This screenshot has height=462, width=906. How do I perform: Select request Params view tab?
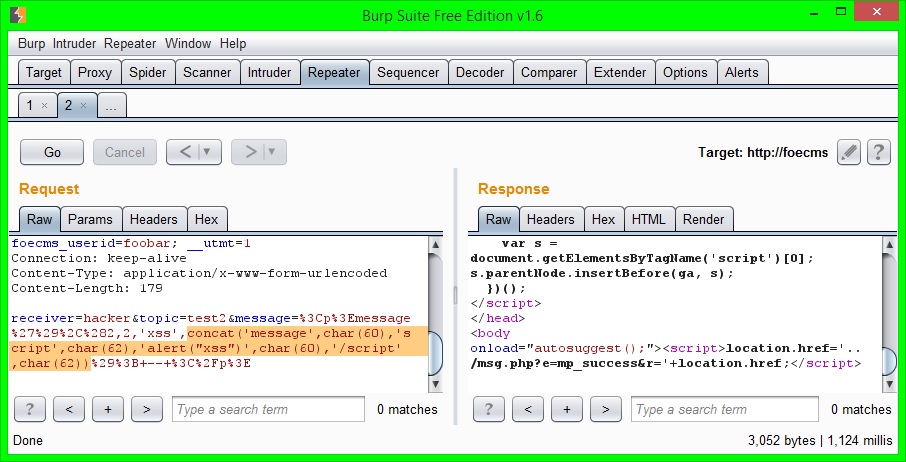tap(91, 219)
